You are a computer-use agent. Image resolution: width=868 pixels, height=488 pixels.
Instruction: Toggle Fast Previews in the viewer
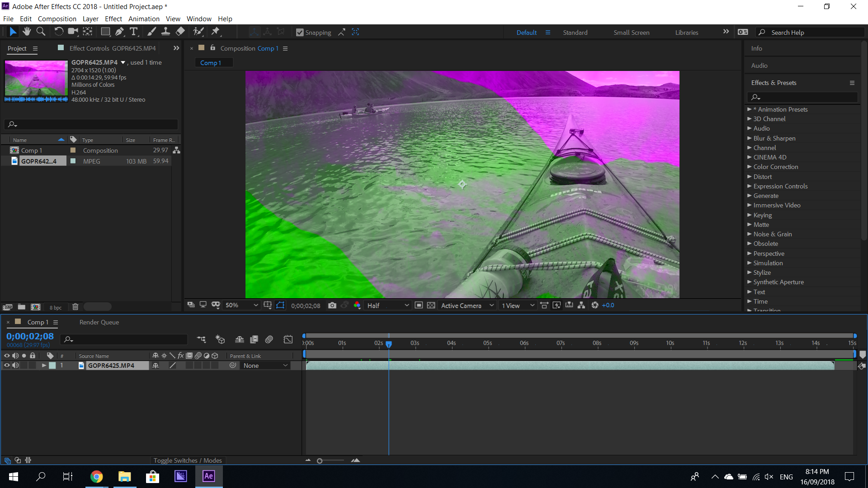[x=557, y=305]
